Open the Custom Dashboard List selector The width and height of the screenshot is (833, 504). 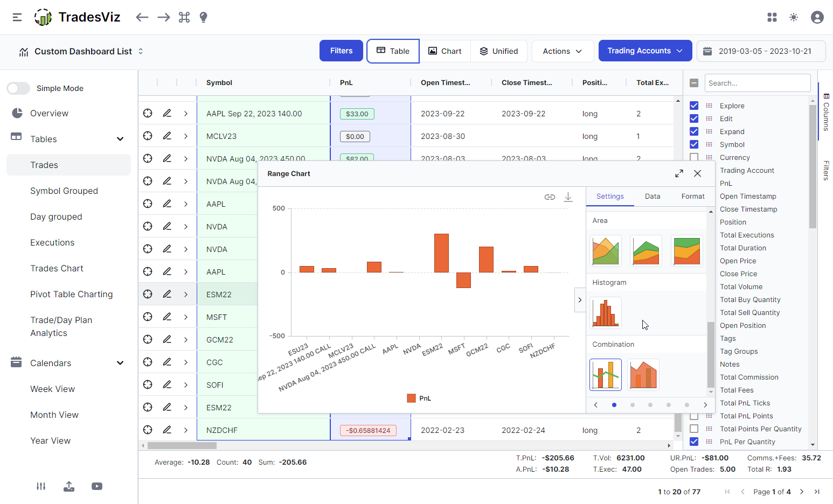(81, 51)
